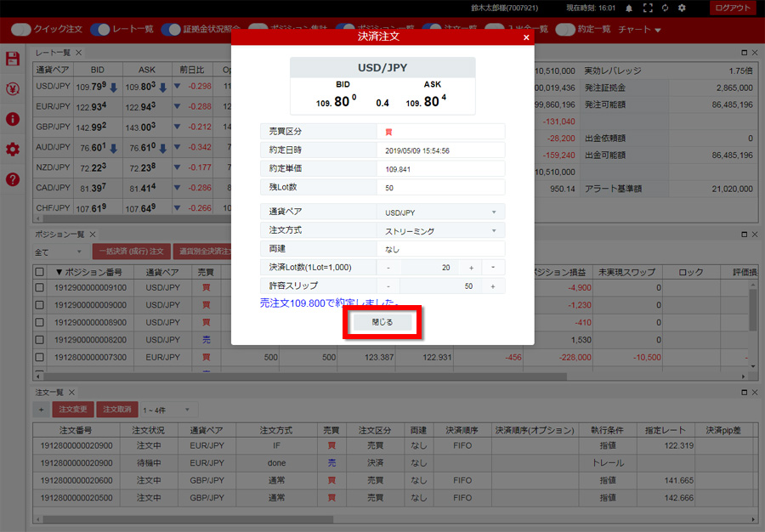
Task: Check position 1912900000009100 checkbox
Action: point(39,288)
